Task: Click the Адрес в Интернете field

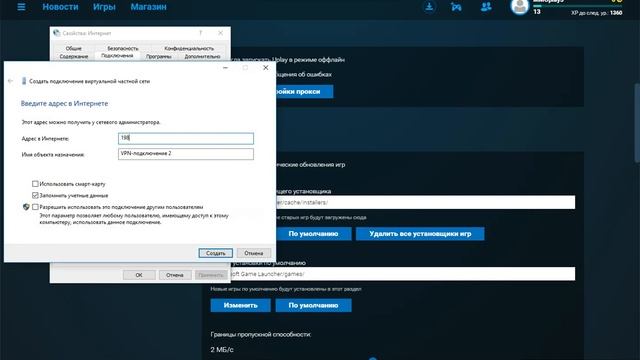Action: [x=186, y=138]
